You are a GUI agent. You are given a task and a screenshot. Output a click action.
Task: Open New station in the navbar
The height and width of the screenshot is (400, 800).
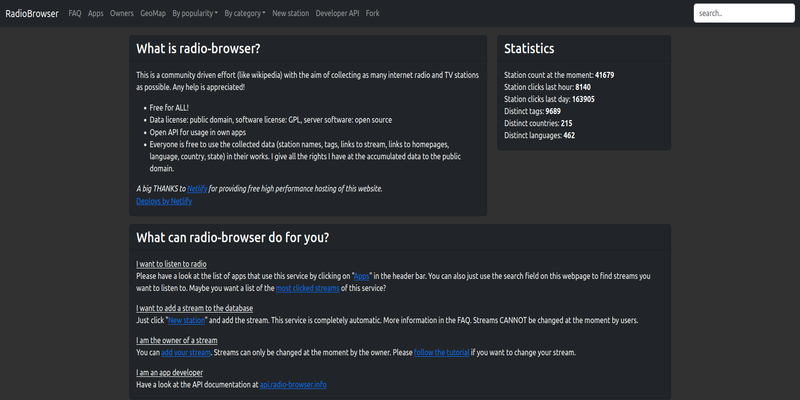coord(291,13)
